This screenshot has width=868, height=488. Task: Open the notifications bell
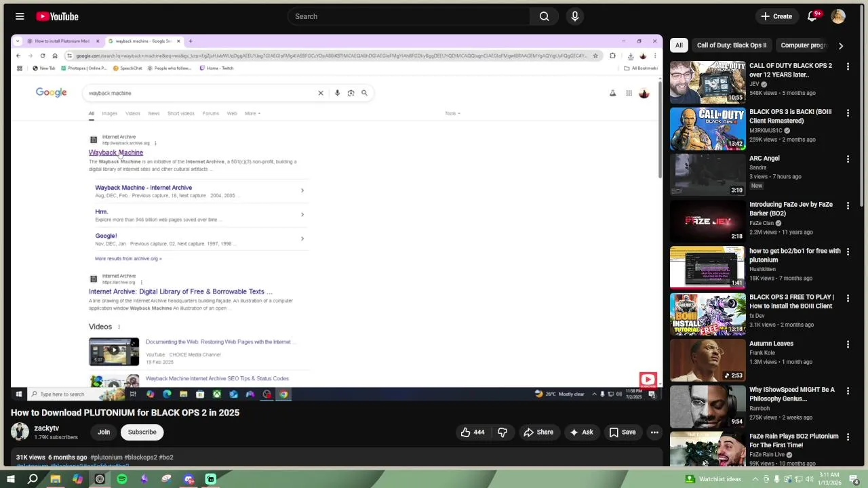[812, 16]
